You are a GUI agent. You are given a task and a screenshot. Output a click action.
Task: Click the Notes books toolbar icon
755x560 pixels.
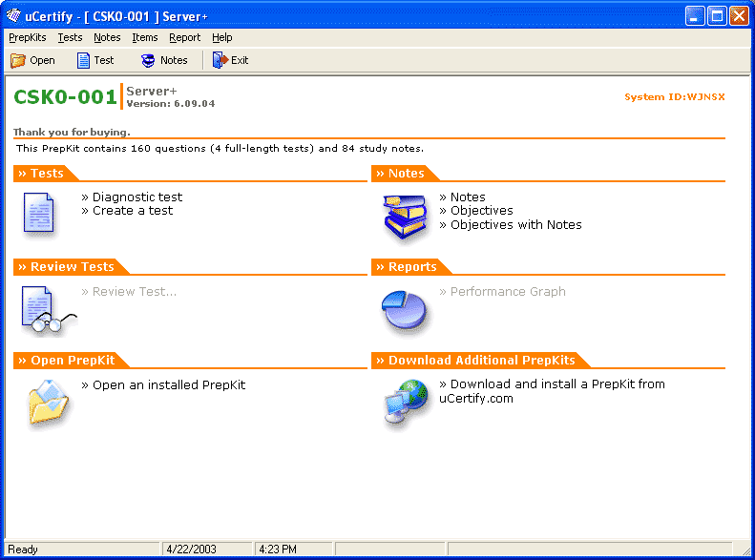[148, 61]
